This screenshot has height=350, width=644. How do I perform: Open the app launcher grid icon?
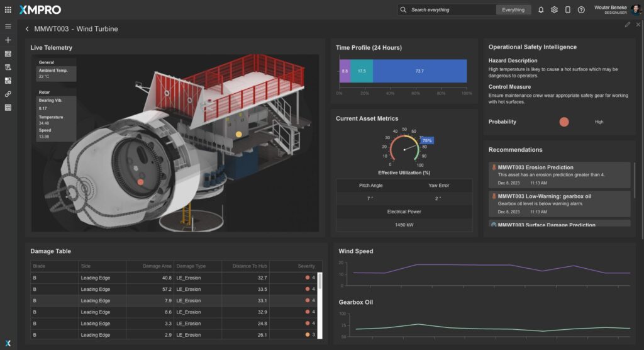point(8,9)
